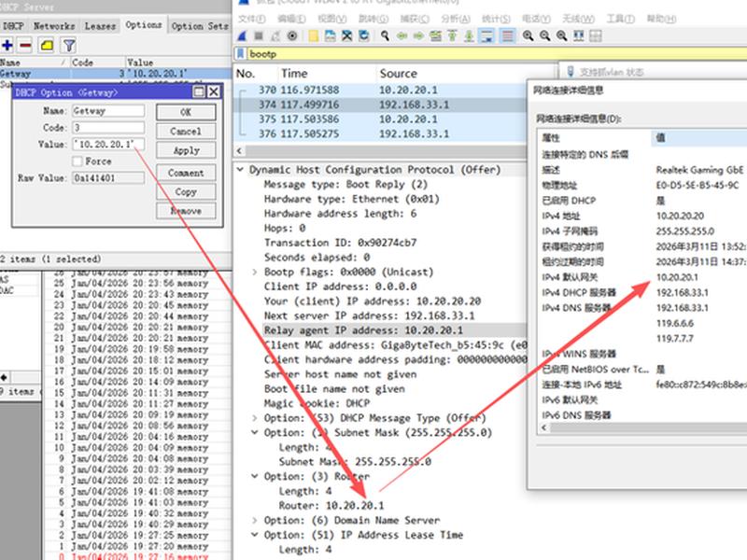Toggle Wireshark colorize packet list icon
Viewport: 747px width, 560px height.
(x=508, y=35)
